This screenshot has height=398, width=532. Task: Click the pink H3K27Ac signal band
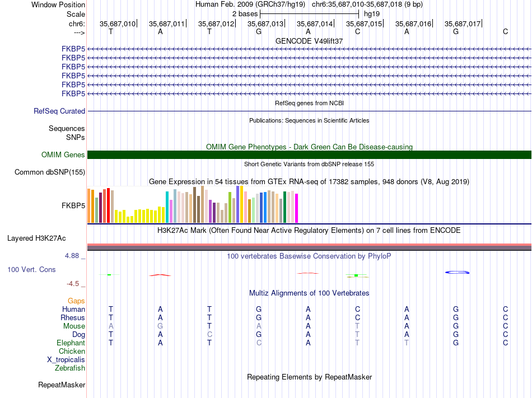tap(309, 245)
